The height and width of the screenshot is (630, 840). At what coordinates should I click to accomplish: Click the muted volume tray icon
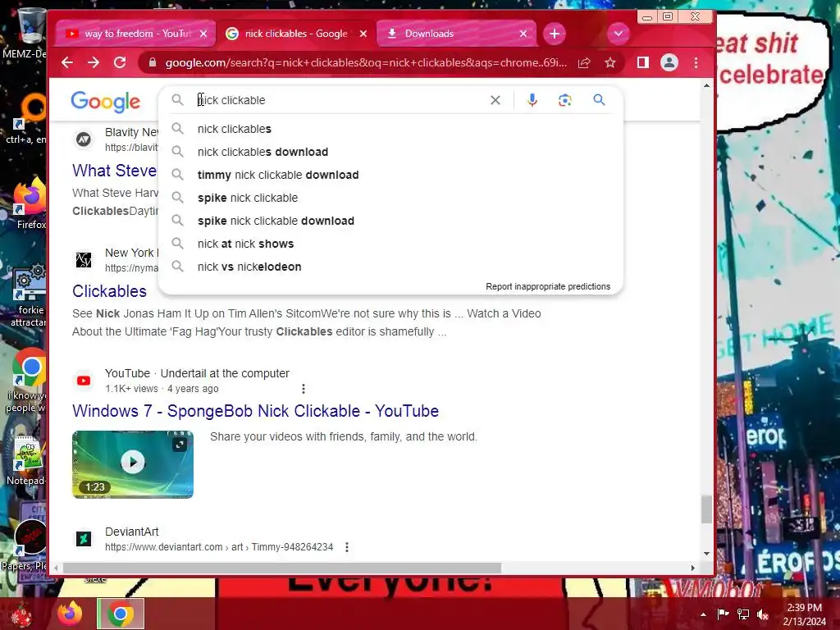click(x=763, y=614)
